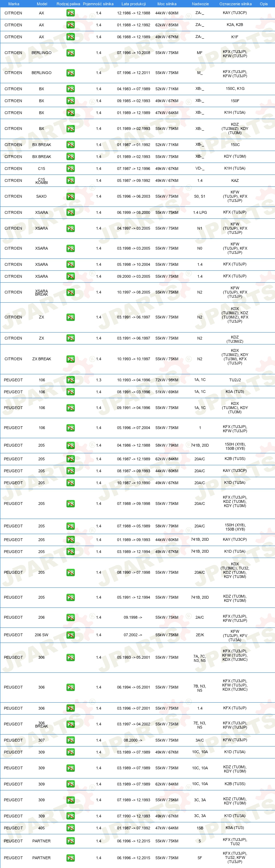Click the KAZ engine code cell
Screen dimensions: 275x868
click(235, 180)
